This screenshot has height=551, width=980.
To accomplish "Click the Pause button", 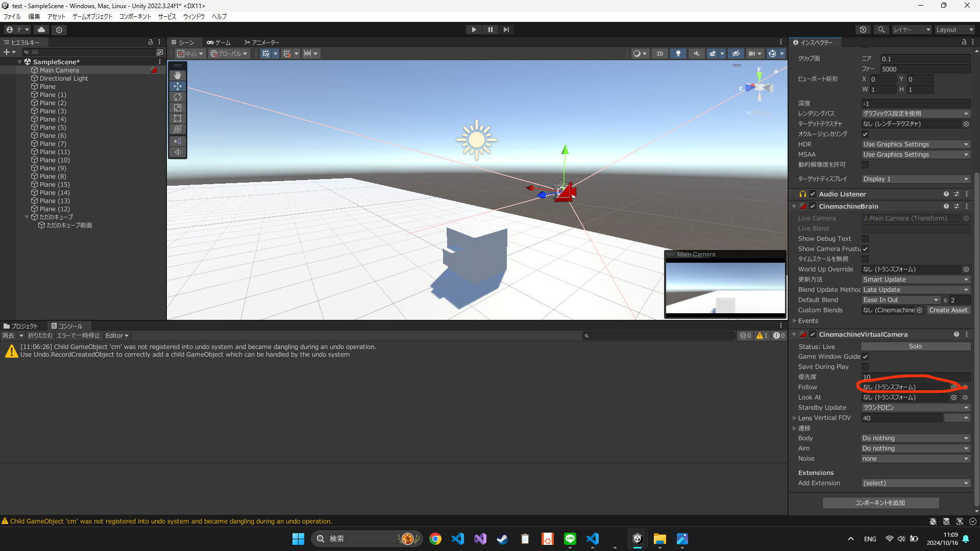I will [490, 30].
